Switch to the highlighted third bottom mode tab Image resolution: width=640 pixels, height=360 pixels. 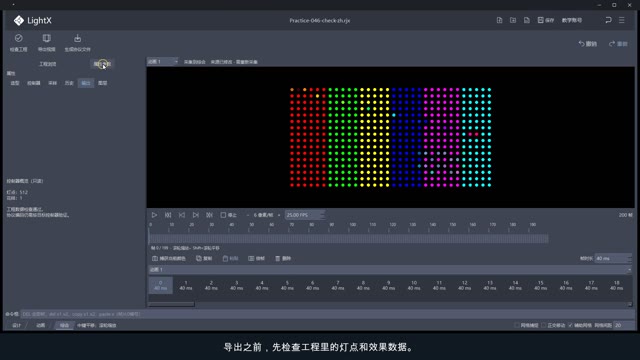[x=64, y=325]
